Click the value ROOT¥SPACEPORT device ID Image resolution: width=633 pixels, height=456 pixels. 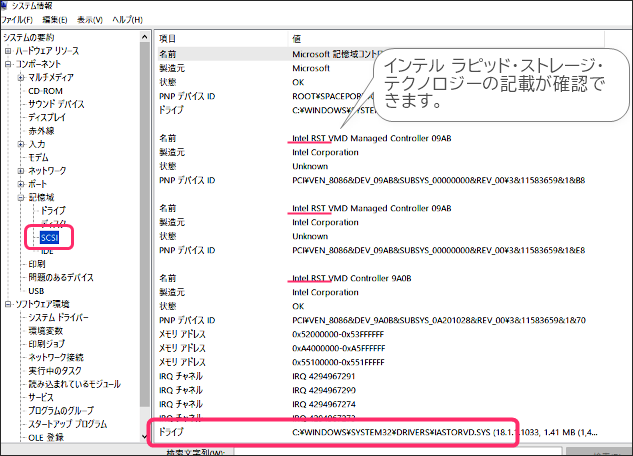point(332,96)
